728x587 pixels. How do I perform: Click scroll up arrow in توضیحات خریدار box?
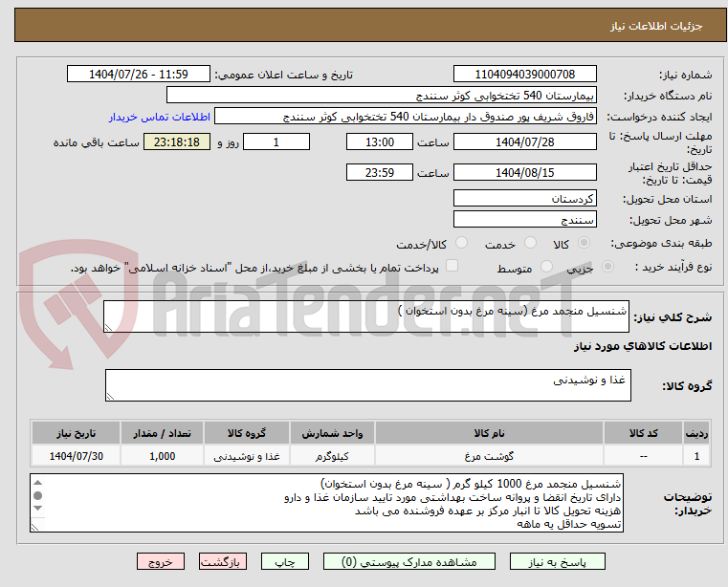(x=38, y=483)
